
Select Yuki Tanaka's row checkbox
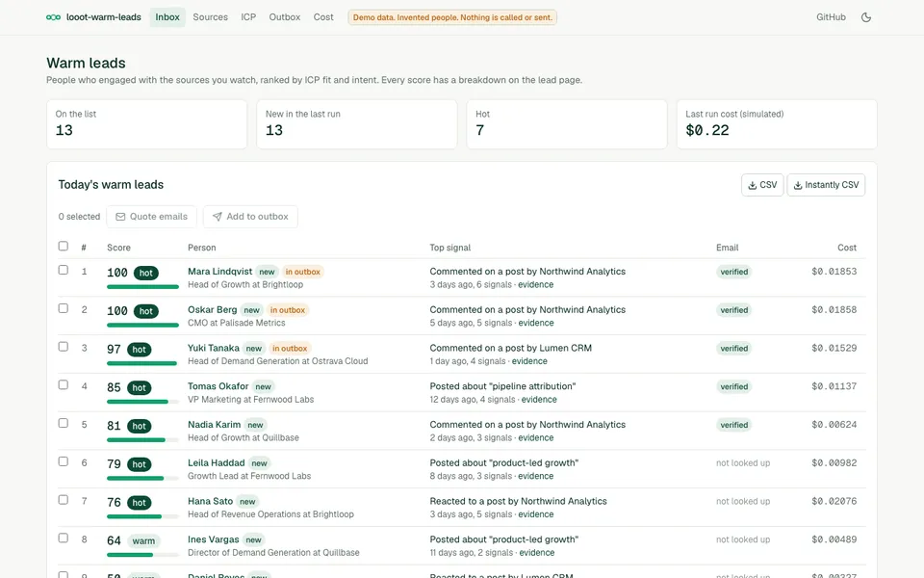pos(64,346)
